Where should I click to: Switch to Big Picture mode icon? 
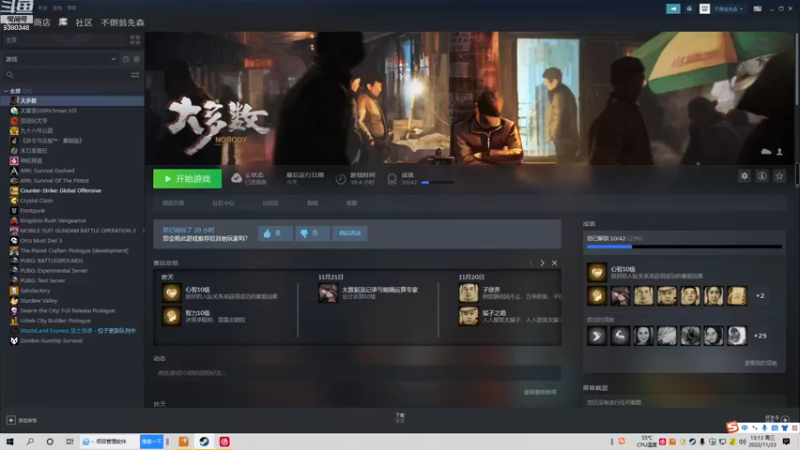[x=758, y=9]
